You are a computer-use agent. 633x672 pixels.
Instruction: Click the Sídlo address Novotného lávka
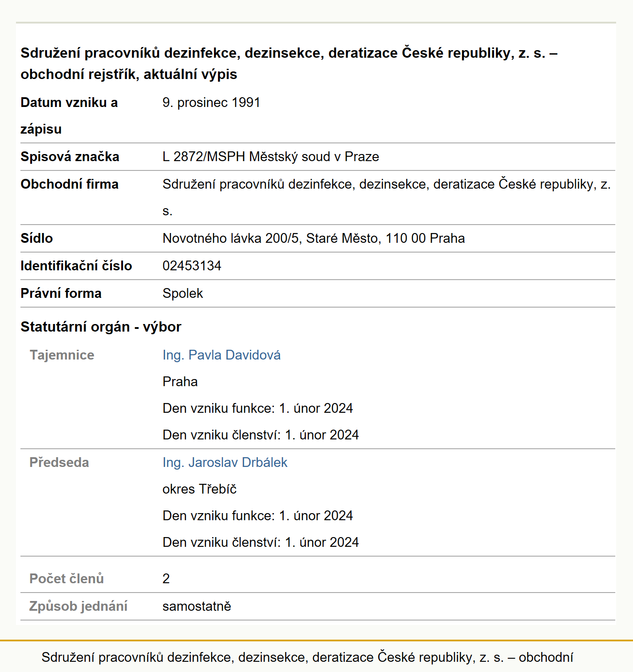(x=314, y=238)
